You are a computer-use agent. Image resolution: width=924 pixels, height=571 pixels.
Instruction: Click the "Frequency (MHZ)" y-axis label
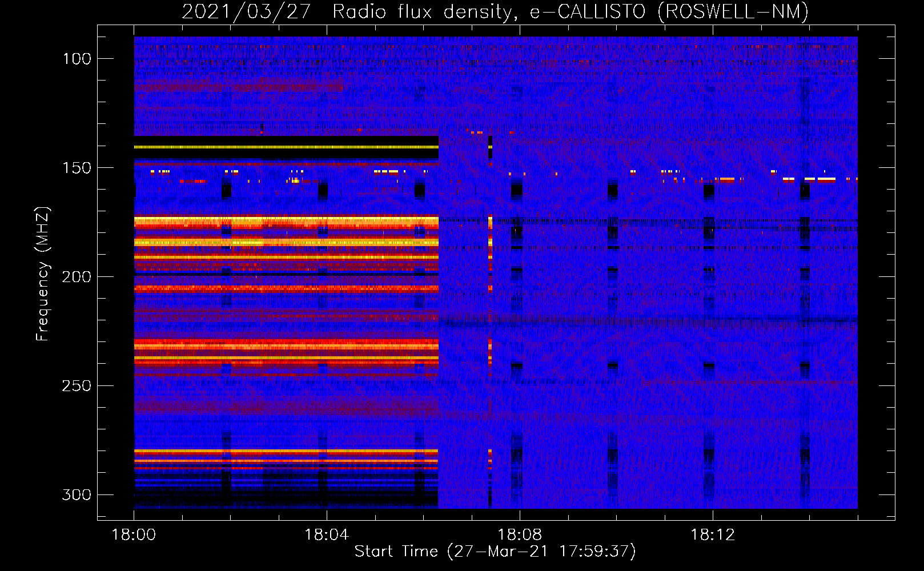[x=43, y=274]
